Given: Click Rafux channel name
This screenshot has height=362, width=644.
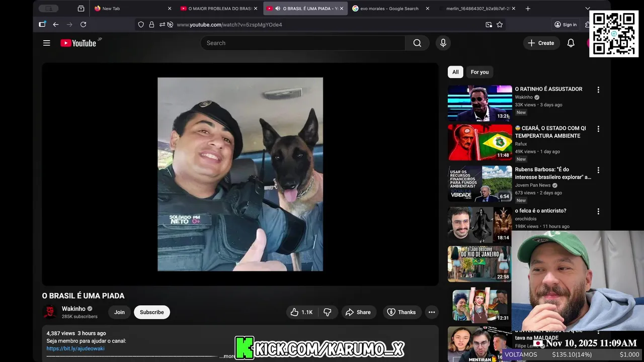Looking at the screenshot, I should click(x=521, y=144).
